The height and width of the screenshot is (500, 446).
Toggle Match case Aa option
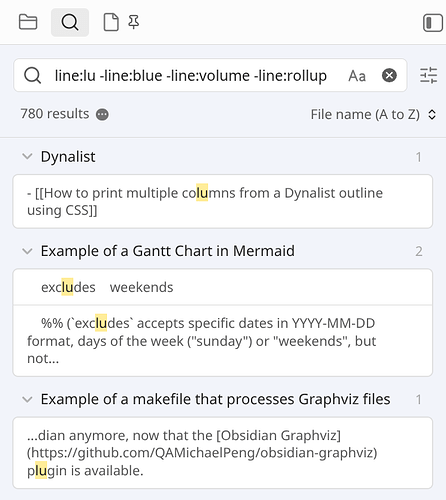point(357,76)
